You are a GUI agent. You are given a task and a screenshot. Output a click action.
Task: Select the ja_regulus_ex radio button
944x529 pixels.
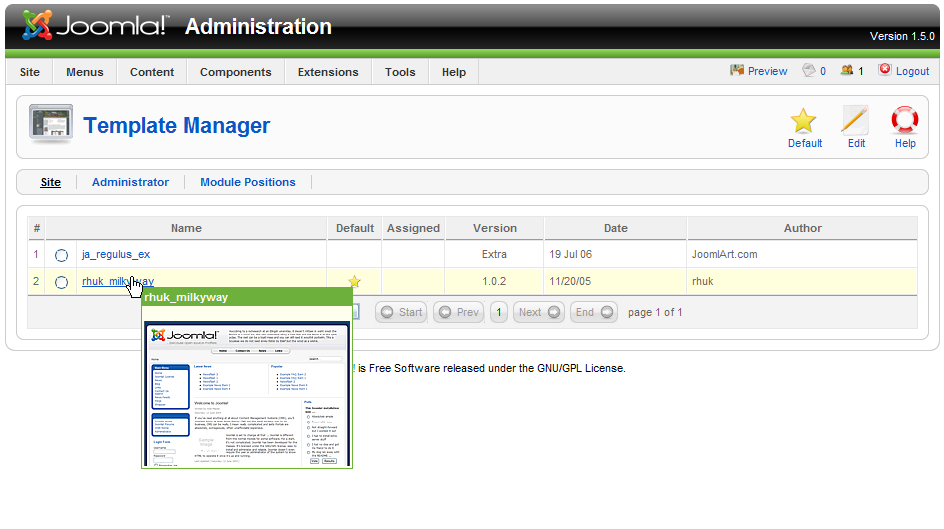pyautogui.click(x=62, y=255)
